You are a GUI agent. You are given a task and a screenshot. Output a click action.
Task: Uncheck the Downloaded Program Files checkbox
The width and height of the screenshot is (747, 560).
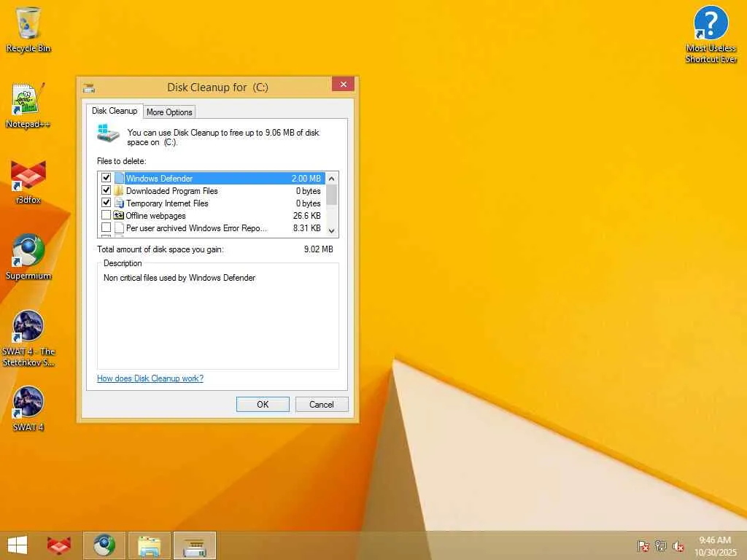tap(106, 190)
